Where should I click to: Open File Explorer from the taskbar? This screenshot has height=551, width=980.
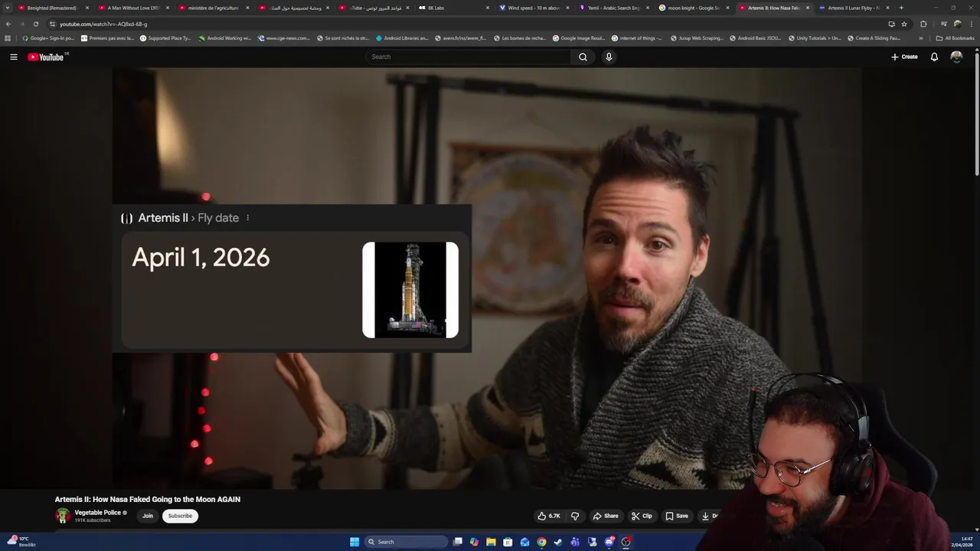[x=491, y=542]
